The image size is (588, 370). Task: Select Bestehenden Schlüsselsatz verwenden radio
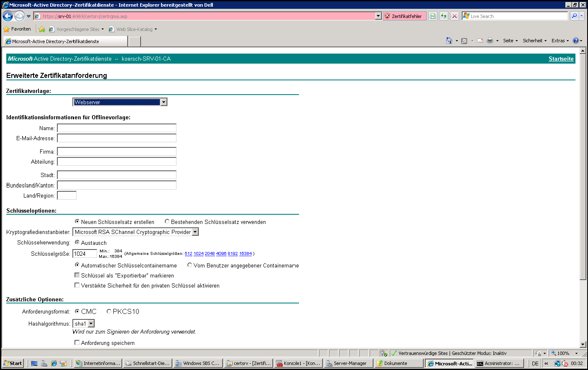click(167, 221)
